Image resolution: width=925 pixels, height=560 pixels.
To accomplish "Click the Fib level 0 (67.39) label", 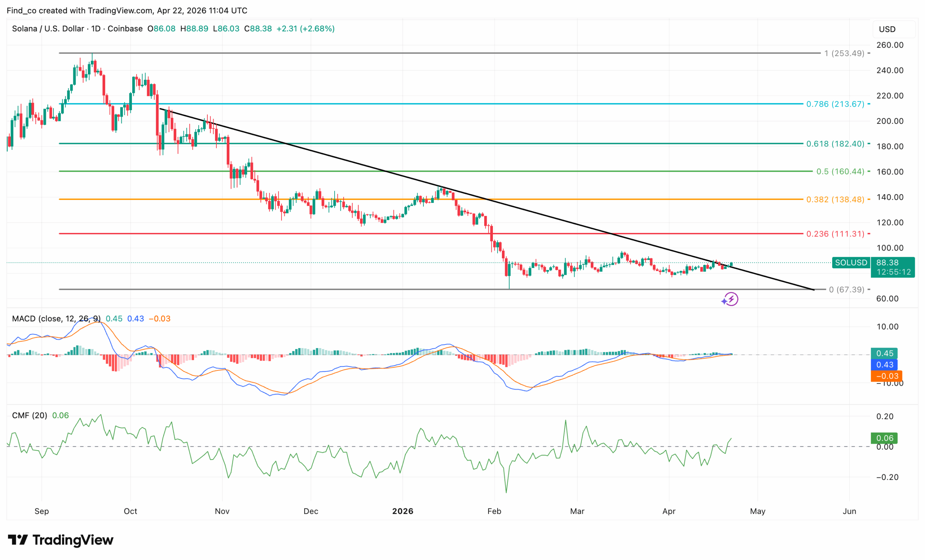I will 847,290.
